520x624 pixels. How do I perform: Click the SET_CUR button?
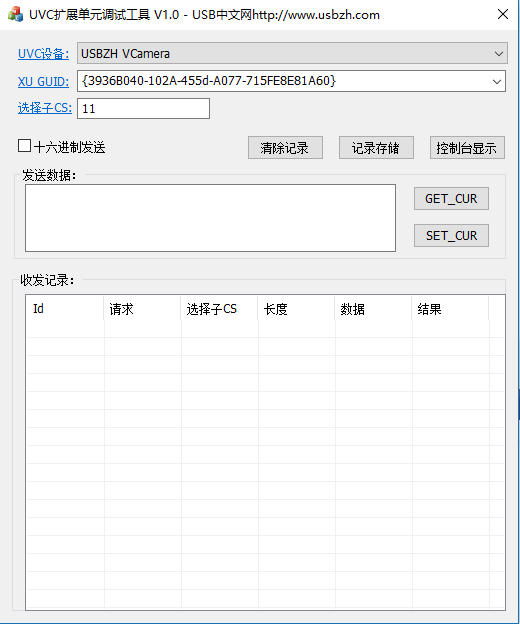click(x=451, y=236)
